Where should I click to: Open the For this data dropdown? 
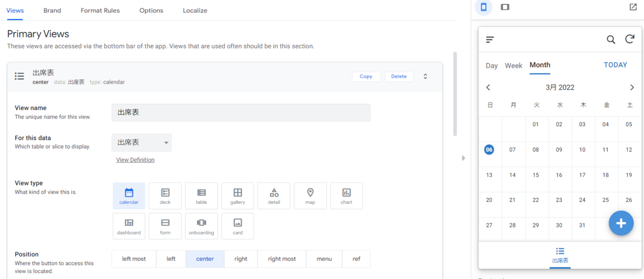point(142,143)
